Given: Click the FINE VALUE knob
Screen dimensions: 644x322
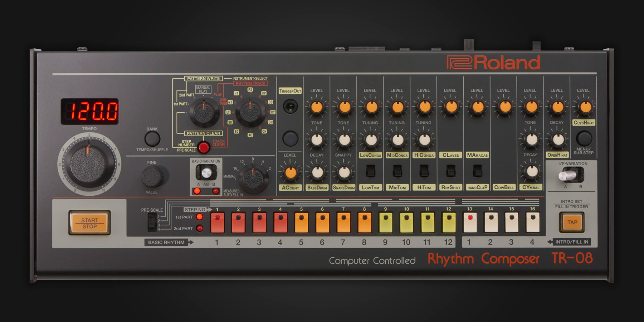Looking at the screenshot, I should (153, 177).
